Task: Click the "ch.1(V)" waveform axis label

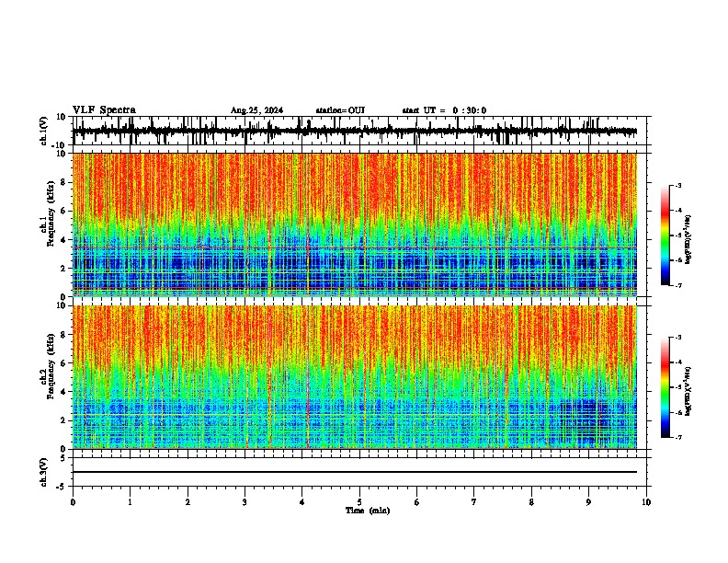Action: 44,131
